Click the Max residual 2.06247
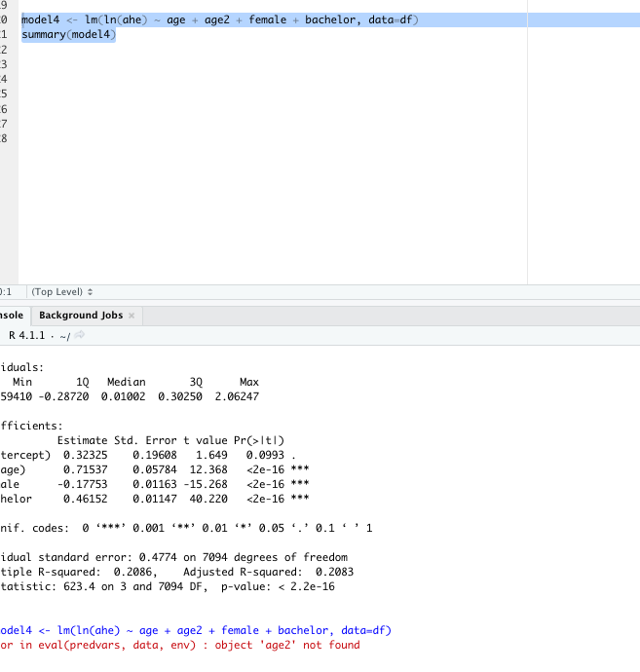Screen dimensions: 640x672 tap(237, 396)
